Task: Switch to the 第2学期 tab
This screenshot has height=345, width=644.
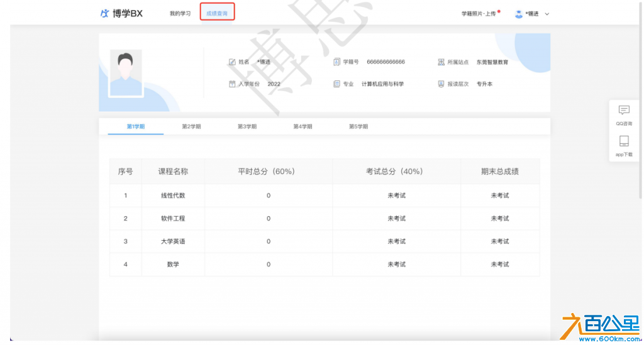Action: [x=191, y=126]
